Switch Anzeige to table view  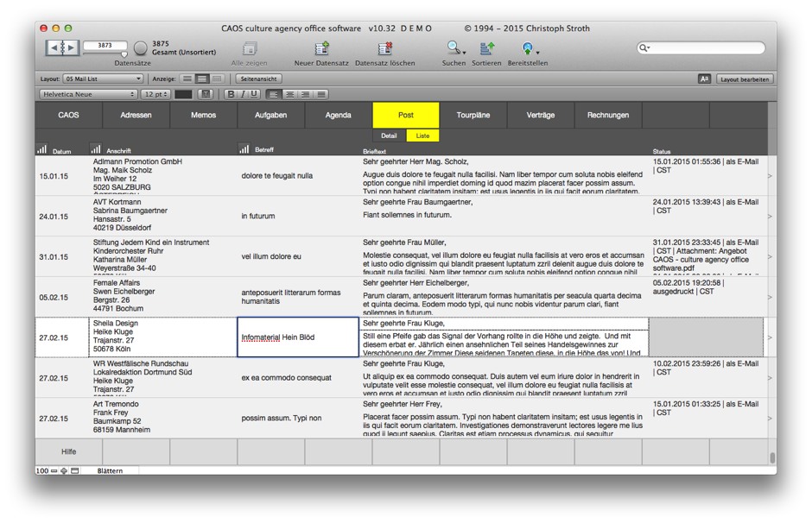[x=217, y=79]
